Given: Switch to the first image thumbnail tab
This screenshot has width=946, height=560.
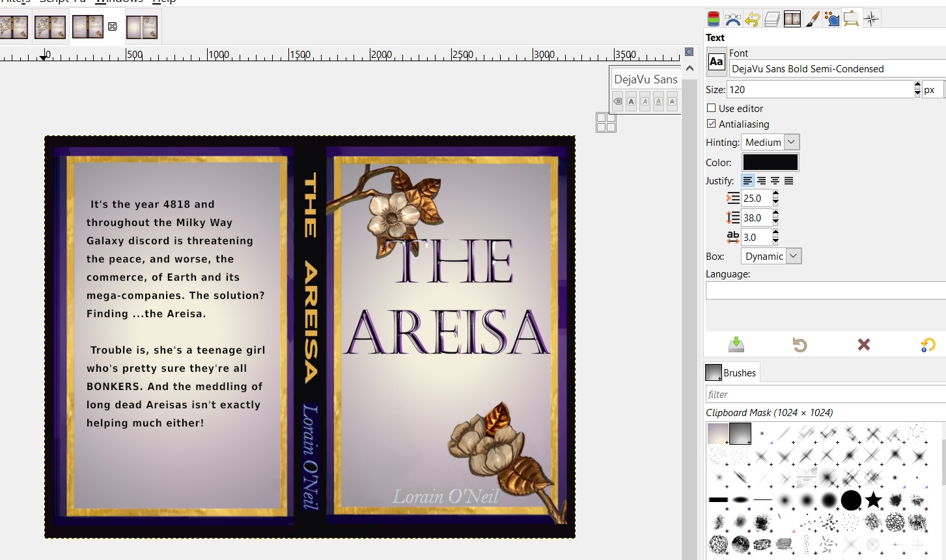Looking at the screenshot, I should pyautogui.click(x=14, y=27).
